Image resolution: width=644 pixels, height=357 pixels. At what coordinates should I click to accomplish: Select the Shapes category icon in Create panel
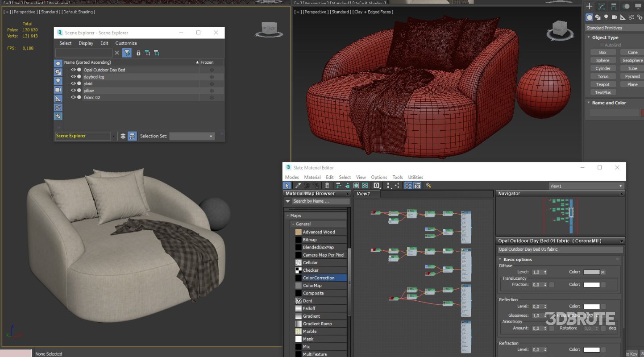click(598, 17)
